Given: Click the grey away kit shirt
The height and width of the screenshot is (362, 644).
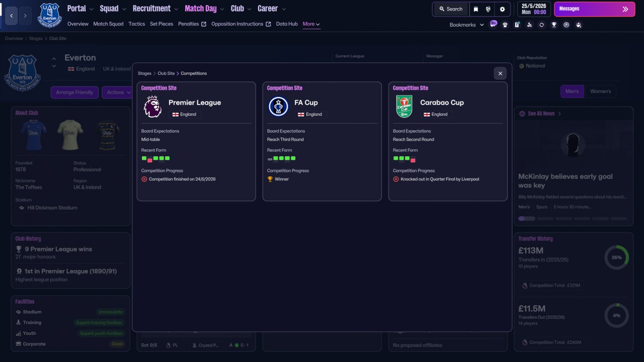Looking at the screenshot, I should [70, 135].
